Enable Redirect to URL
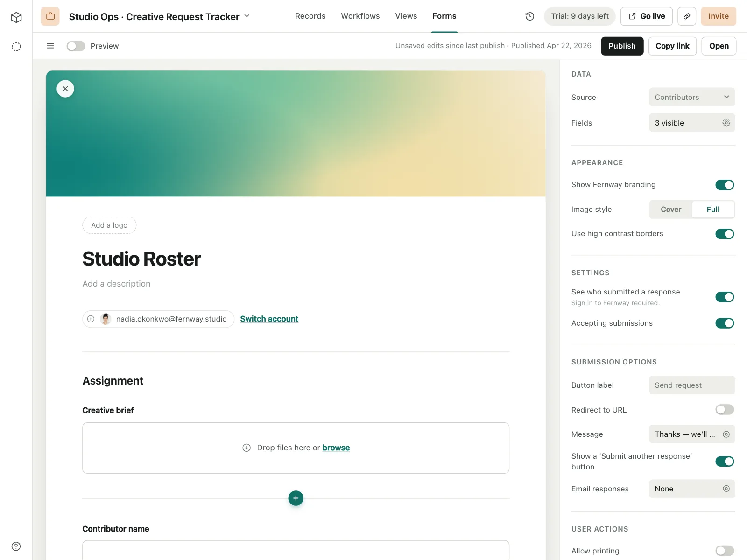 pyautogui.click(x=725, y=410)
